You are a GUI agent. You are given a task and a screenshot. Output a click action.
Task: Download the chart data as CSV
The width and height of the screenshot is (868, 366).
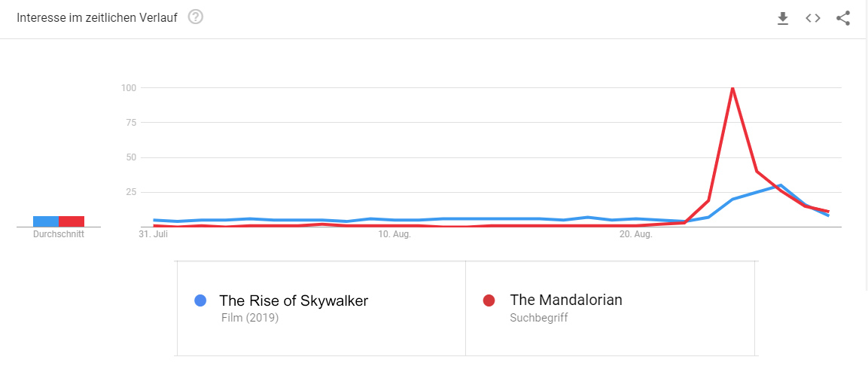[x=783, y=18]
